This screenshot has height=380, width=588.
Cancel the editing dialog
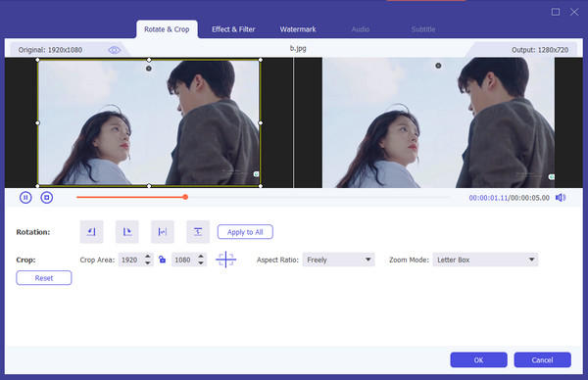pos(542,360)
